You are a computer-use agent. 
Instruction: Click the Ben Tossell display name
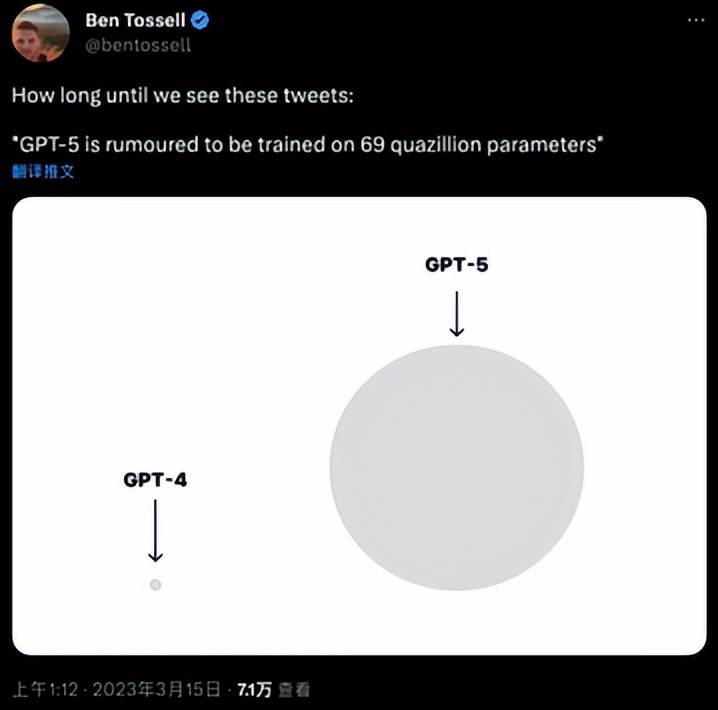coord(135,21)
